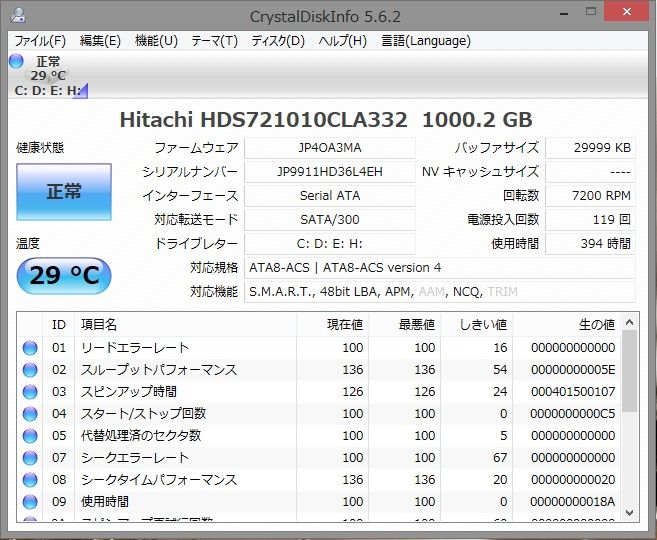Click the drive title Hitachi HDS721010CLA332

click(x=263, y=120)
